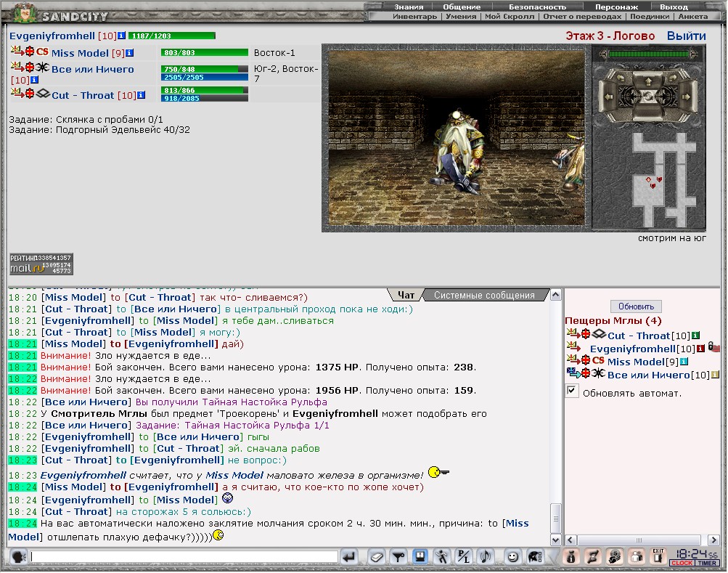Open Отчет о переводах
This screenshot has height=573, width=728.
tap(582, 16)
